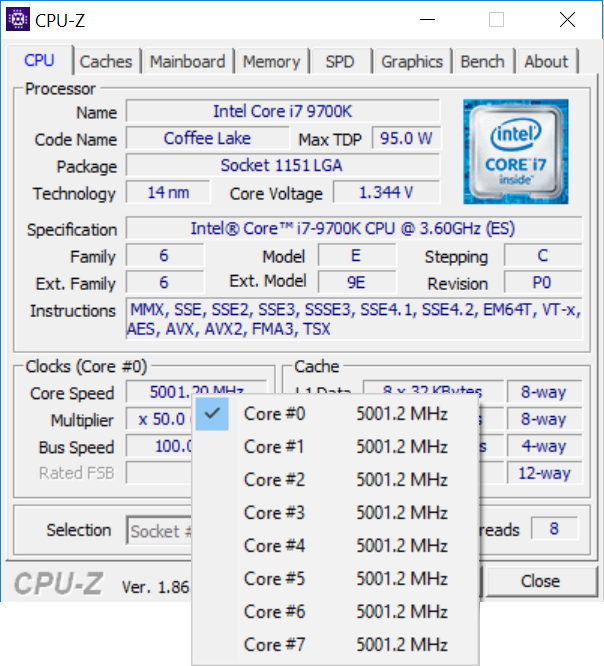Select the SPD tab
This screenshot has height=666, width=604.
pyautogui.click(x=340, y=62)
